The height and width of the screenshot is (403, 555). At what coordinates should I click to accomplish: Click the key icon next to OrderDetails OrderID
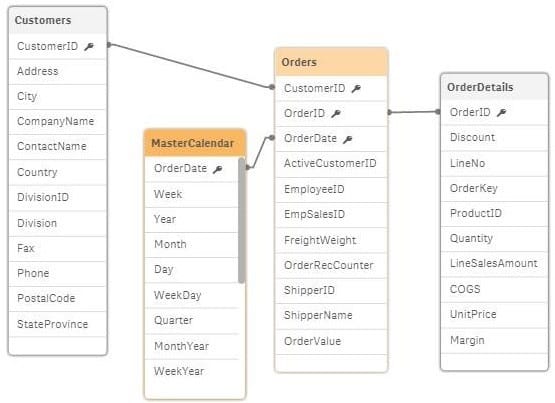pos(502,113)
